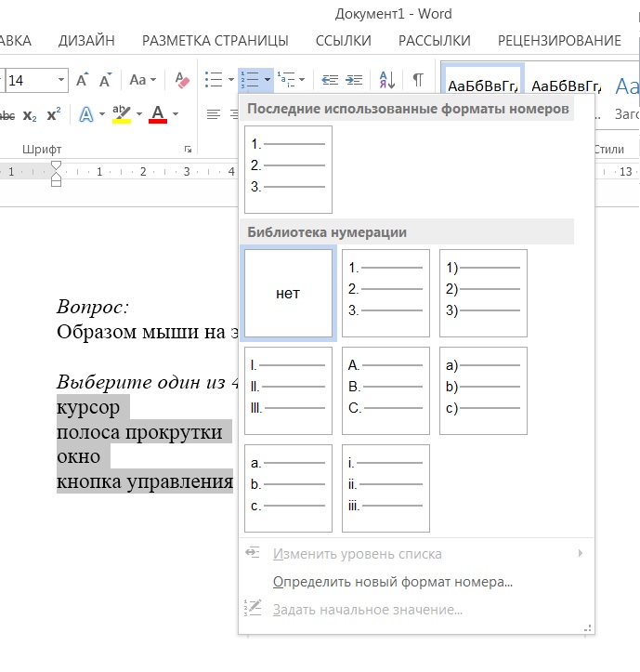The image size is (640, 672).
Task: Open the ССЫЛКИ ribbon tab
Action: point(343,40)
